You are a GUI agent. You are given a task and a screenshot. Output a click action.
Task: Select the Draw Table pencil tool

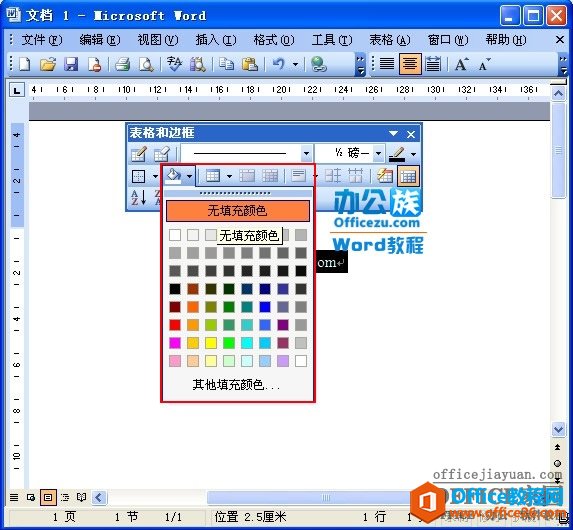click(x=138, y=154)
